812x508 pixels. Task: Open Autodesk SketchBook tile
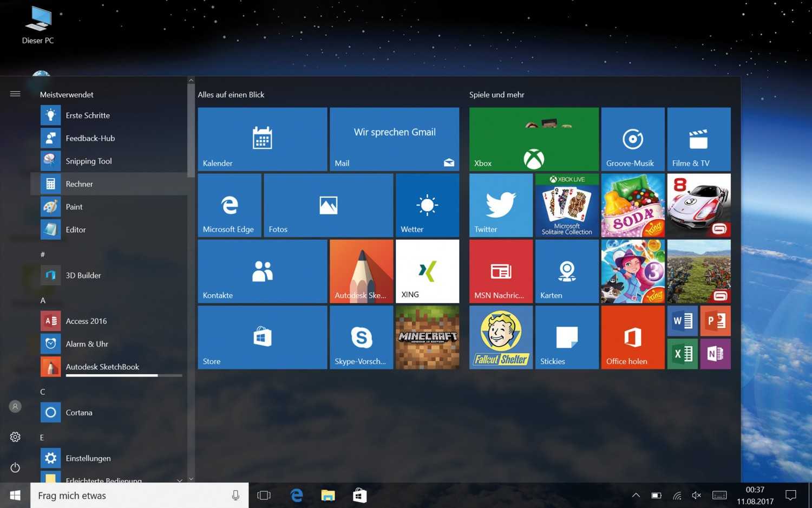pyautogui.click(x=362, y=271)
